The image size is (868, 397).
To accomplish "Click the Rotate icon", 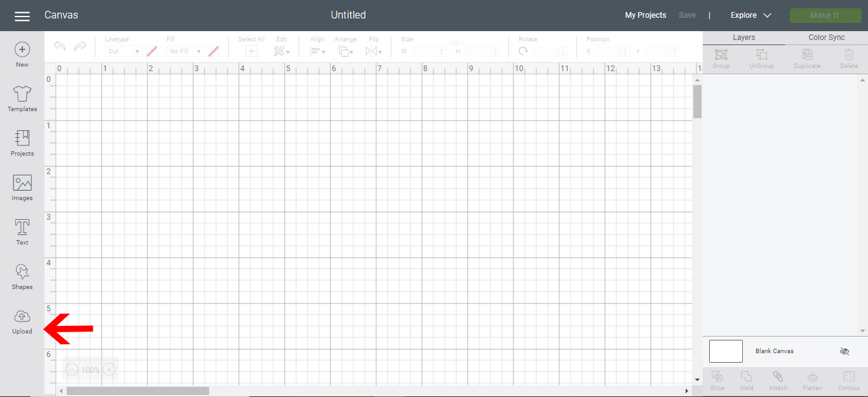I will 524,51.
